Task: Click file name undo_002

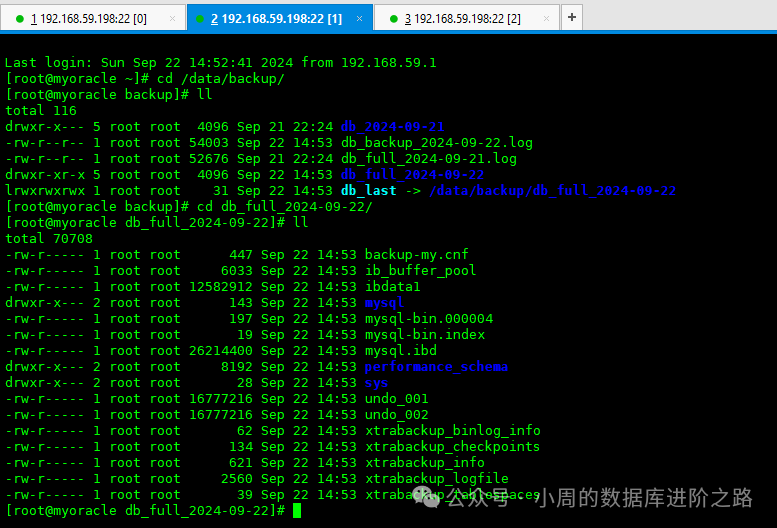Action: (x=396, y=415)
